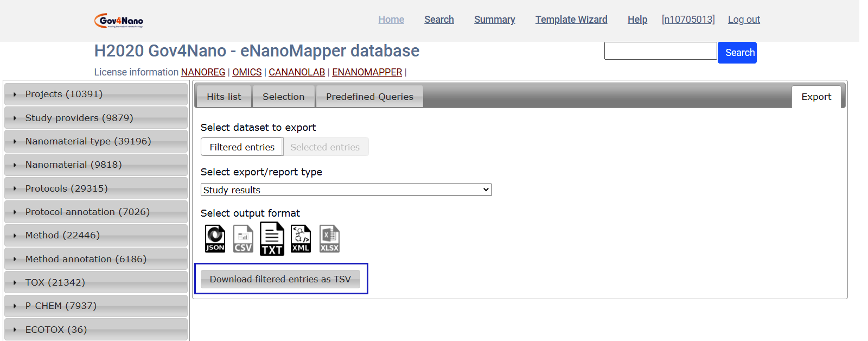Expand Nanomaterial type (39196) facet
This screenshot has width=868, height=341.
[96, 141]
